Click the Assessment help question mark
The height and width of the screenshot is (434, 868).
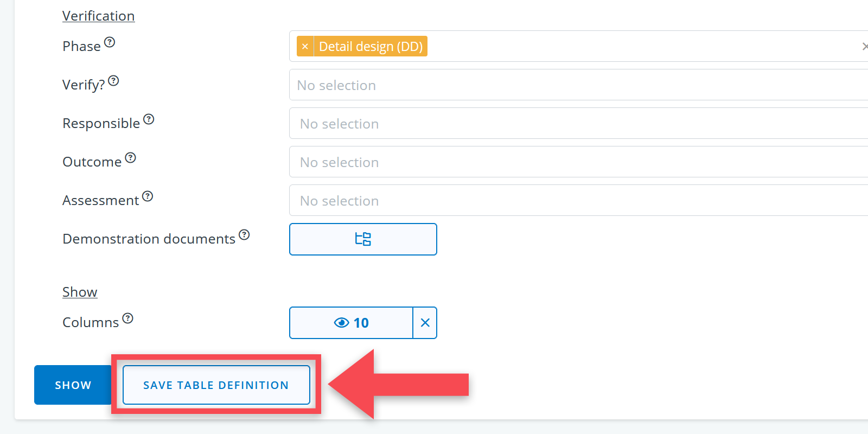148,196
